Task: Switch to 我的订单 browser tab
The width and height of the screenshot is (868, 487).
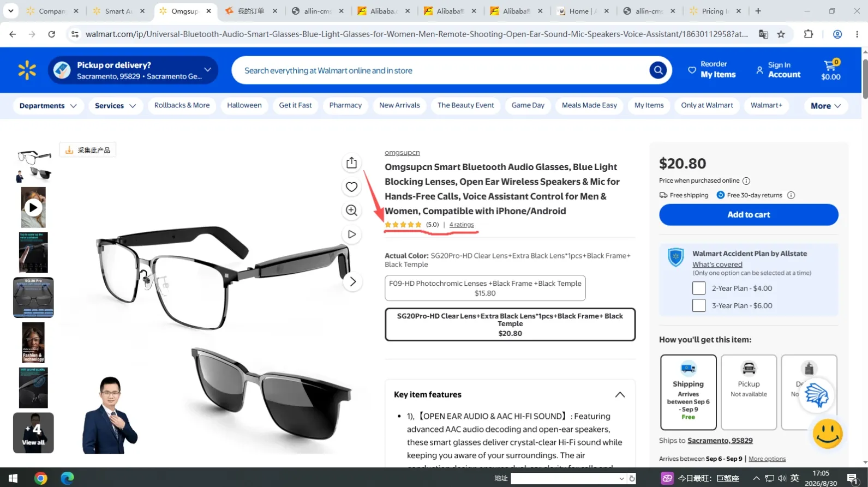Action: coord(251,11)
